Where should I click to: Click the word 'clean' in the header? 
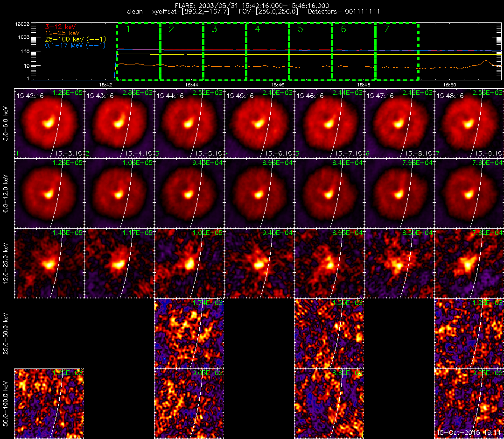pos(135,12)
